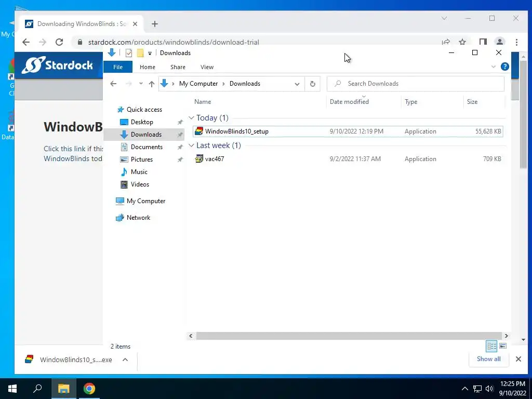Switch Explorer to details view layout
The height and width of the screenshot is (399, 532).
pyautogui.click(x=491, y=346)
